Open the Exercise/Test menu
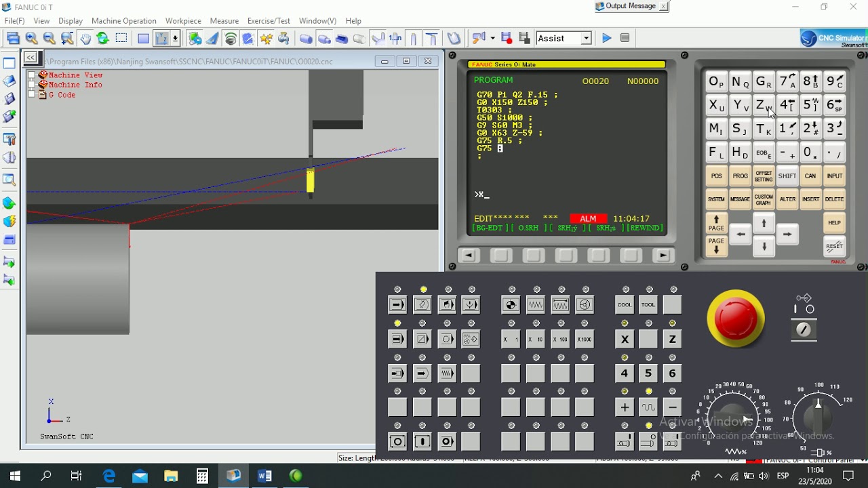Image resolution: width=868 pixels, height=488 pixels. pyautogui.click(x=269, y=21)
